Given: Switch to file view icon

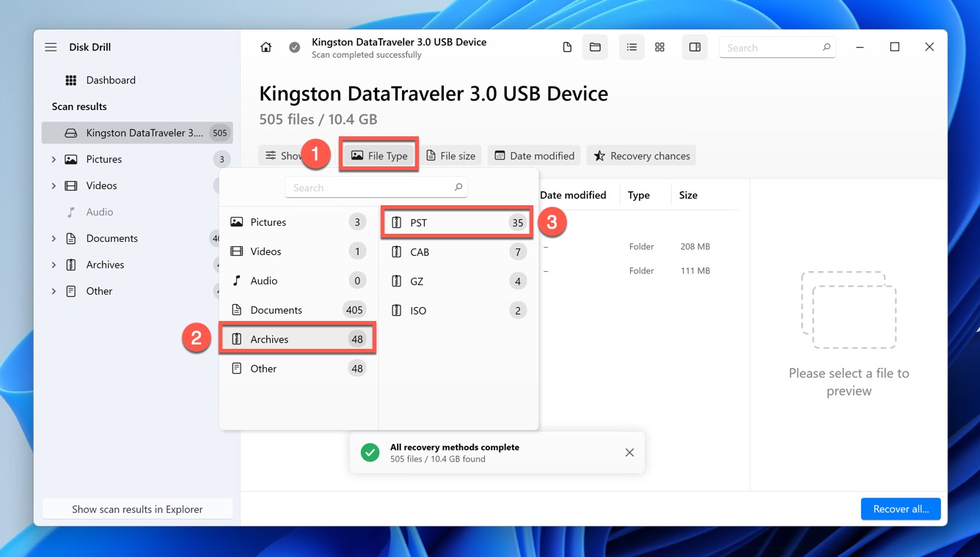Looking at the screenshot, I should coord(567,47).
